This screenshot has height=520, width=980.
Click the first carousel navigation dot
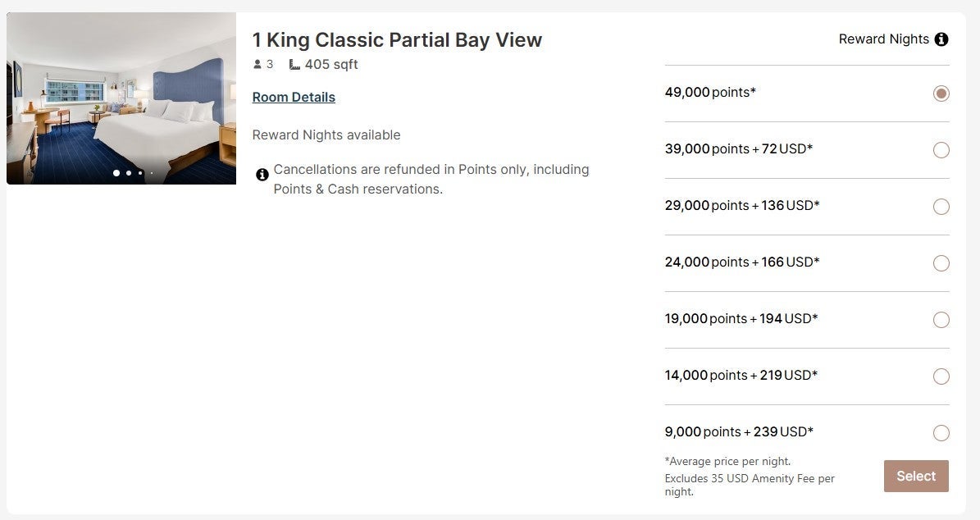click(116, 173)
